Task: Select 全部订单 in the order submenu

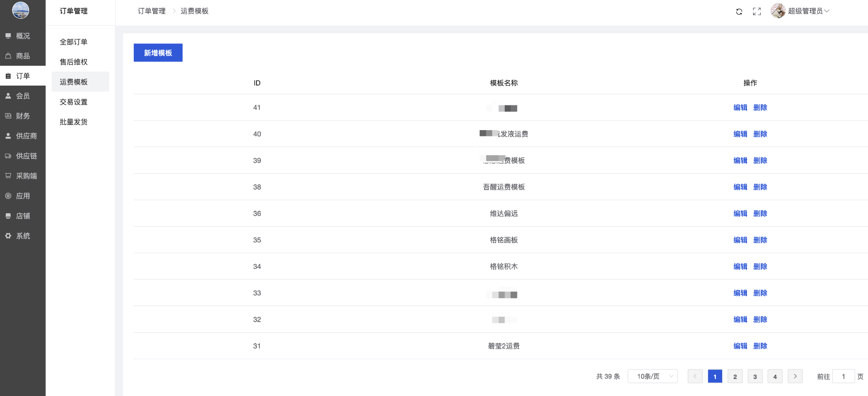Action: coord(73,42)
